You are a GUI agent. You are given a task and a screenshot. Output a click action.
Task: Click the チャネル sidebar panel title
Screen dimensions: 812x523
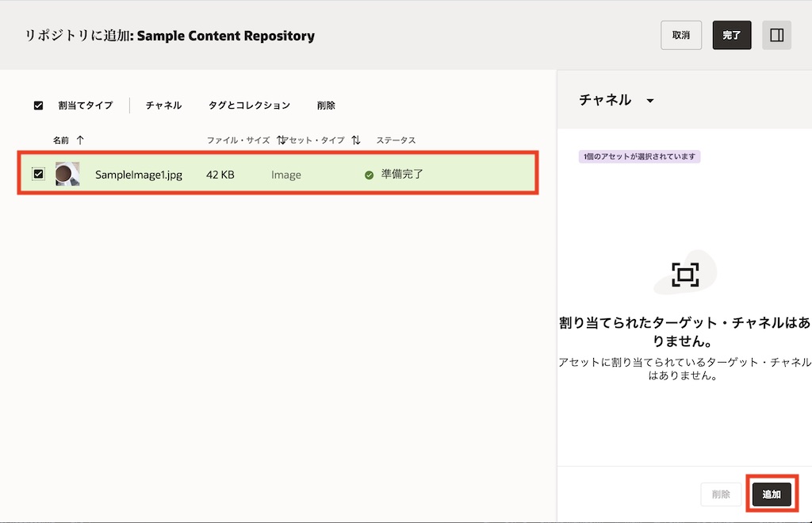click(x=605, y=100)
